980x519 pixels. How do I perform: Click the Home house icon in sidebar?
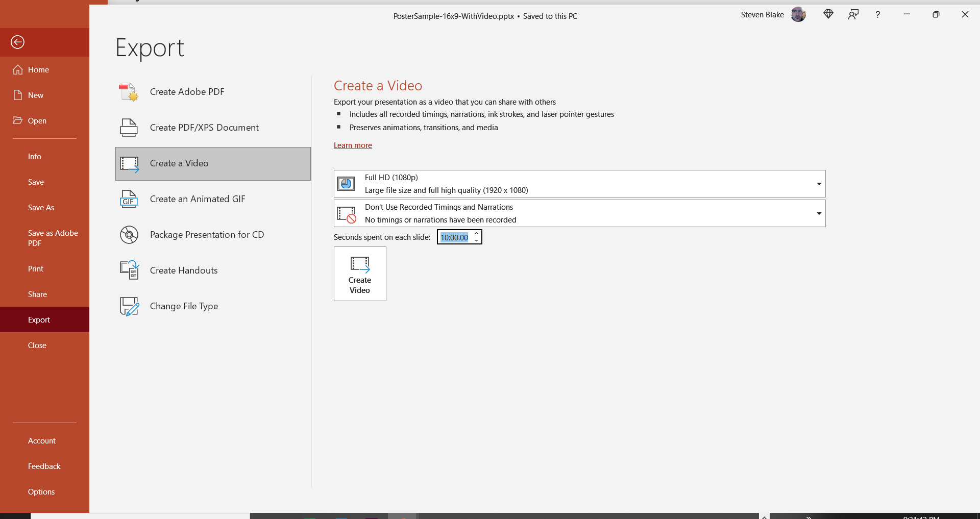pyautogui.click(x=18, y=69)
